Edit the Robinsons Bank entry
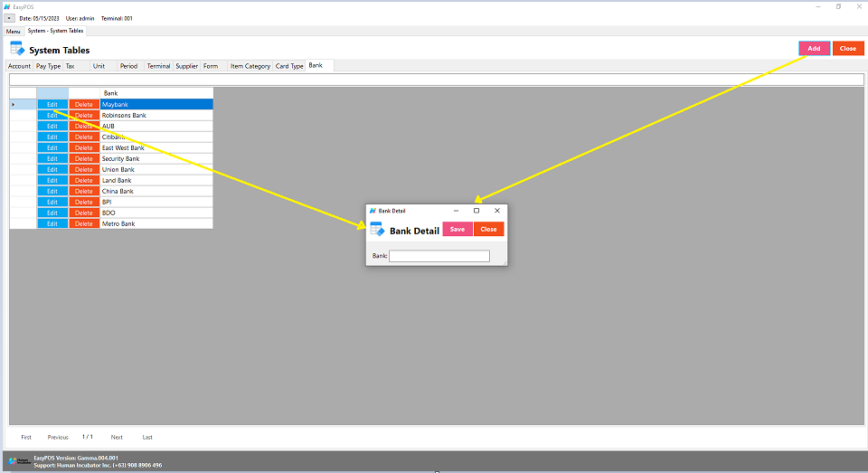 click(x=52, y=116)
